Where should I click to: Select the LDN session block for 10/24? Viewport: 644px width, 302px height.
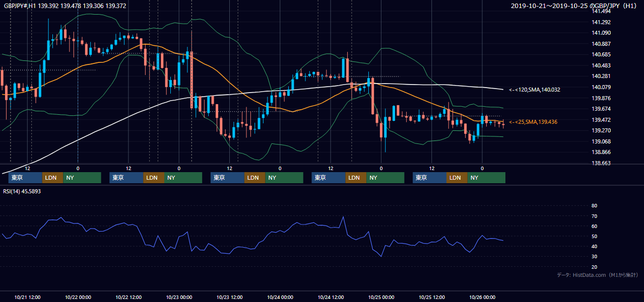pyautogui.click(x=356, y=178)
